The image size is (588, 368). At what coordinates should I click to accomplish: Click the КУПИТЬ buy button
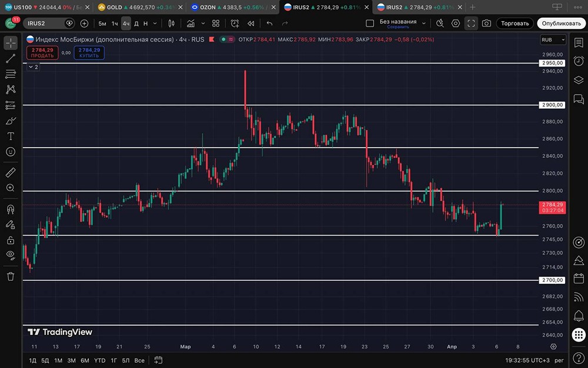(89, 52)
